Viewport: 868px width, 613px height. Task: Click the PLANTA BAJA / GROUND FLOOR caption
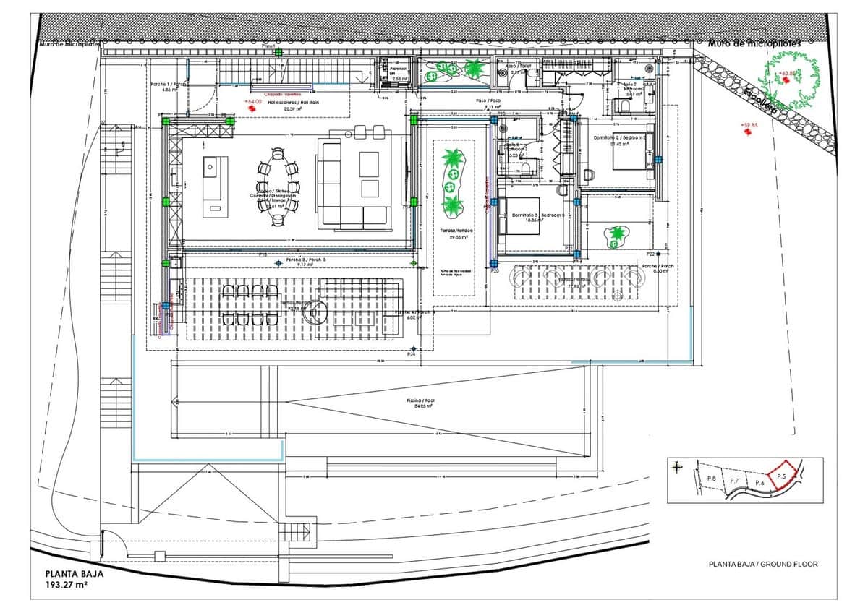[x=763, y=565]
